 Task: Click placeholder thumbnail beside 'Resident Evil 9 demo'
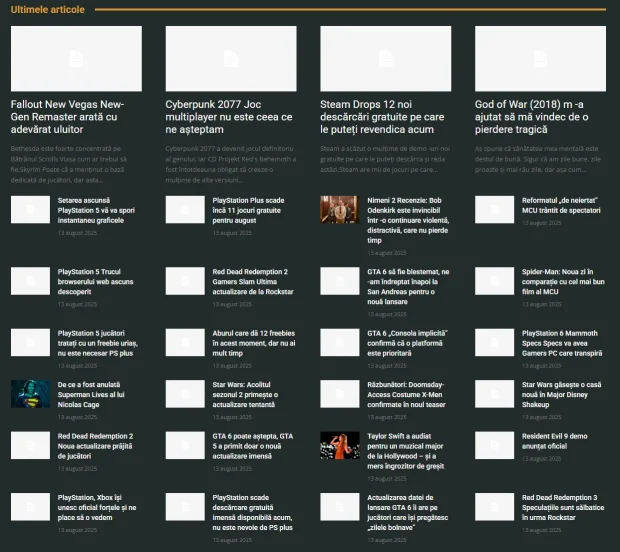494,445
